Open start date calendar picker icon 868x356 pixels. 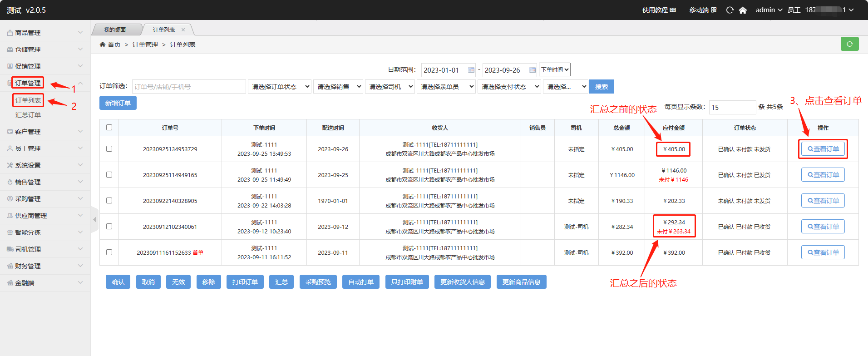[471, 70]
